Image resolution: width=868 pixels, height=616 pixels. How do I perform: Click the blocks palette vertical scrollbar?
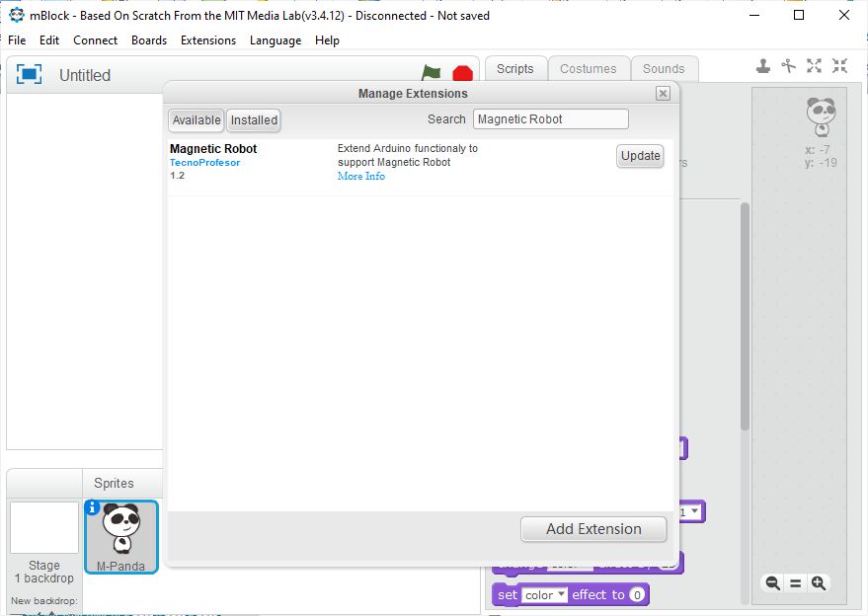coord(746,316)
